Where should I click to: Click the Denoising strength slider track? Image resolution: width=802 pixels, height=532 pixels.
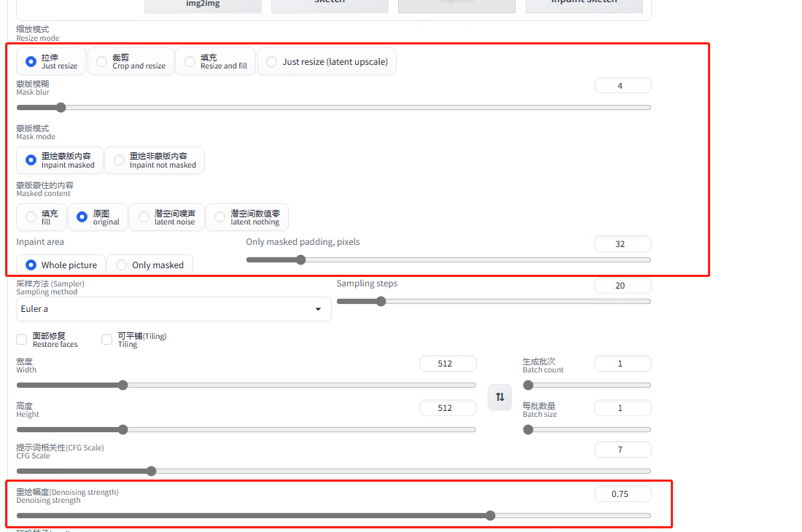(333, 515)
